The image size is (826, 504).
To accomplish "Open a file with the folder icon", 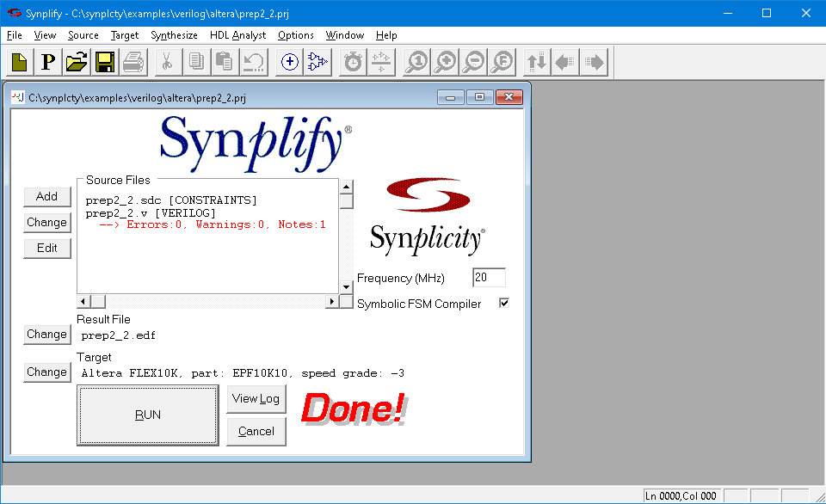I will point(77,62).
